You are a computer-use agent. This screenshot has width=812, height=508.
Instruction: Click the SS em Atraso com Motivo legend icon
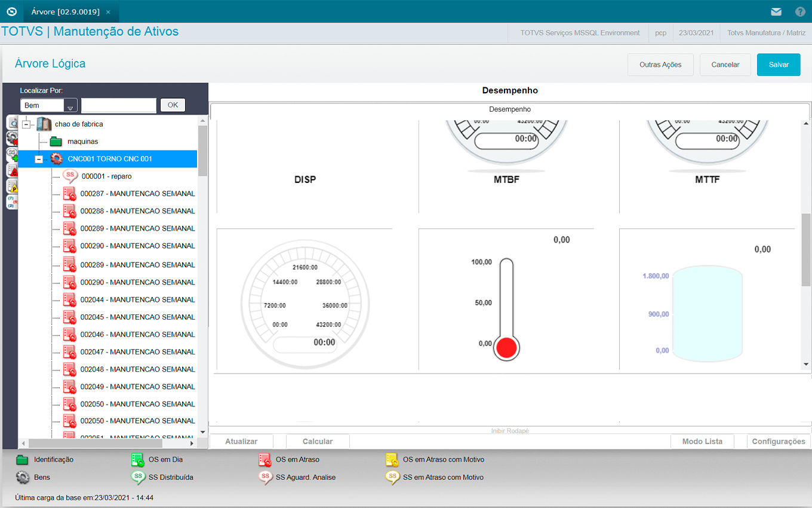[x=392, y=478]
